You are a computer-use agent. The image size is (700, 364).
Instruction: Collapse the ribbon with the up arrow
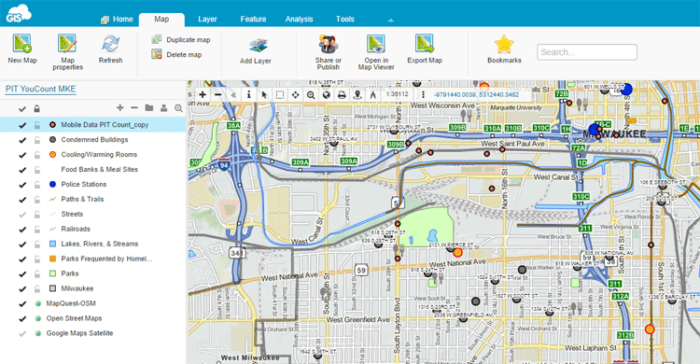391,20
